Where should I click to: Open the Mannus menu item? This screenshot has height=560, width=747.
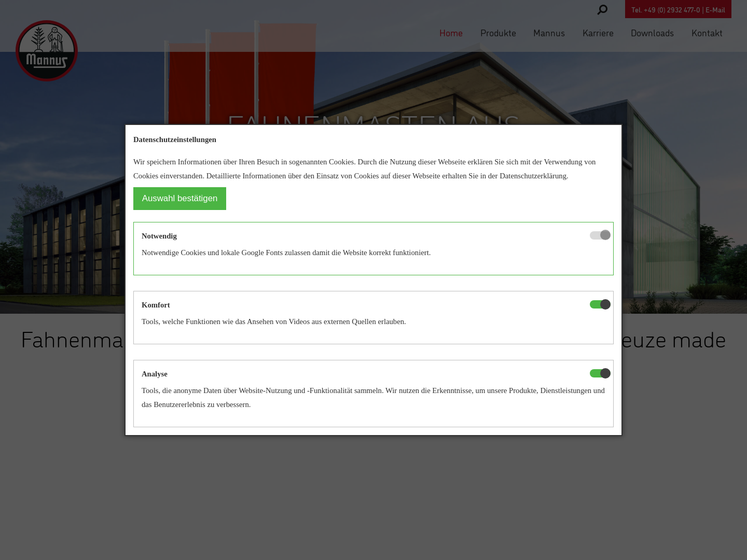[x=549, y=33]
